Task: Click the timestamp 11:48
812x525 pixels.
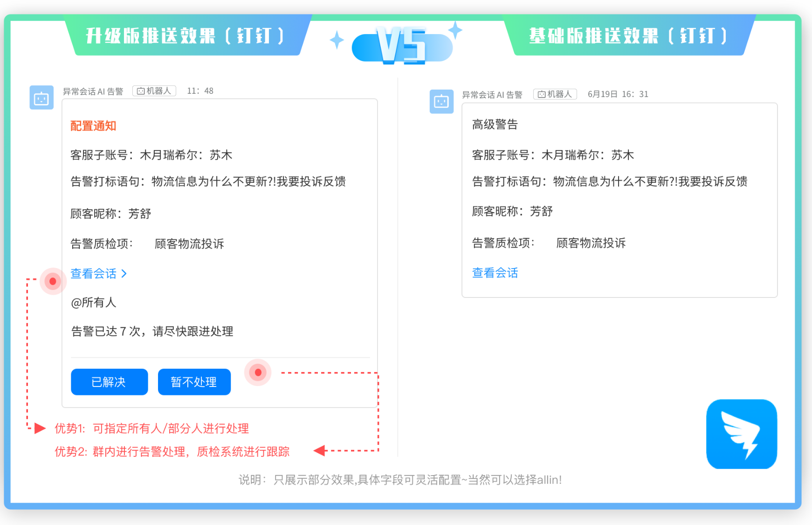Action: pyautogui.click(x=200, y=91)
